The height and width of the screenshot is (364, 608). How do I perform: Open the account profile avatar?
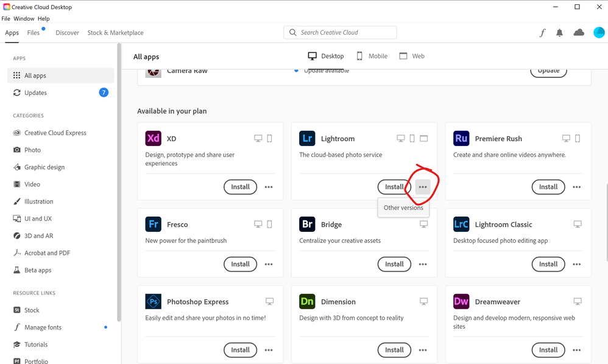tap(599, 32)
